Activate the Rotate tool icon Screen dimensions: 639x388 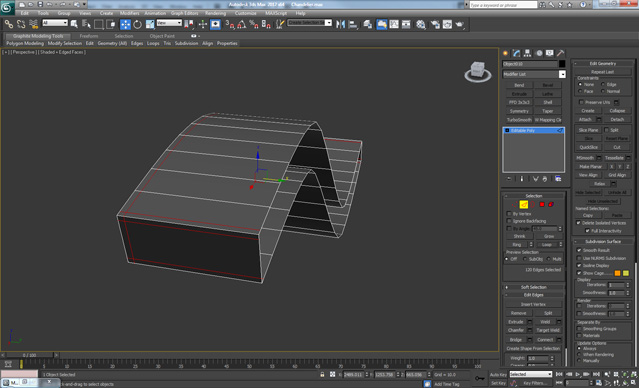coord(138,24)
